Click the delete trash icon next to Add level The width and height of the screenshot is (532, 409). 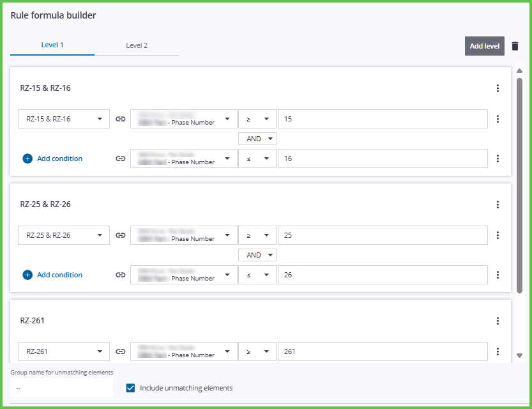[x=515, y=46]
